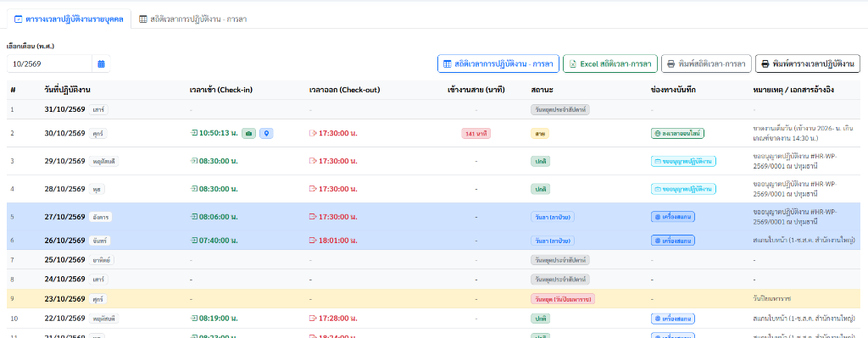Select the date cell 27/10/2569

(64, 216)
